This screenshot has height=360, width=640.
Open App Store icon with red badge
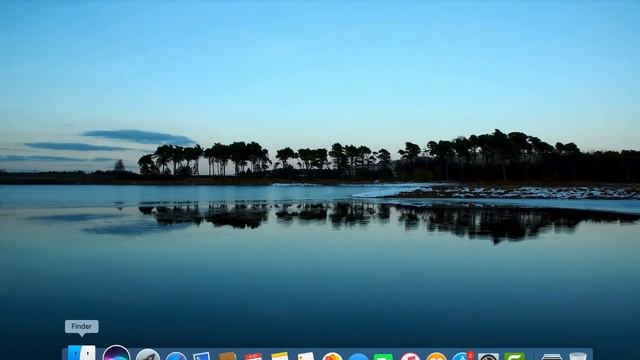point(463,356)
